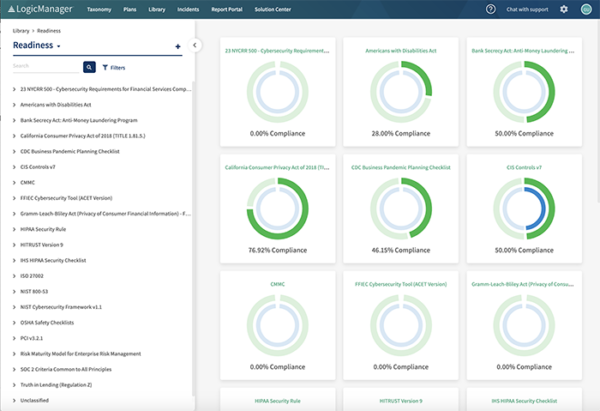
Task: Click the 76.92% Compliance text
Action: [277, 250]
